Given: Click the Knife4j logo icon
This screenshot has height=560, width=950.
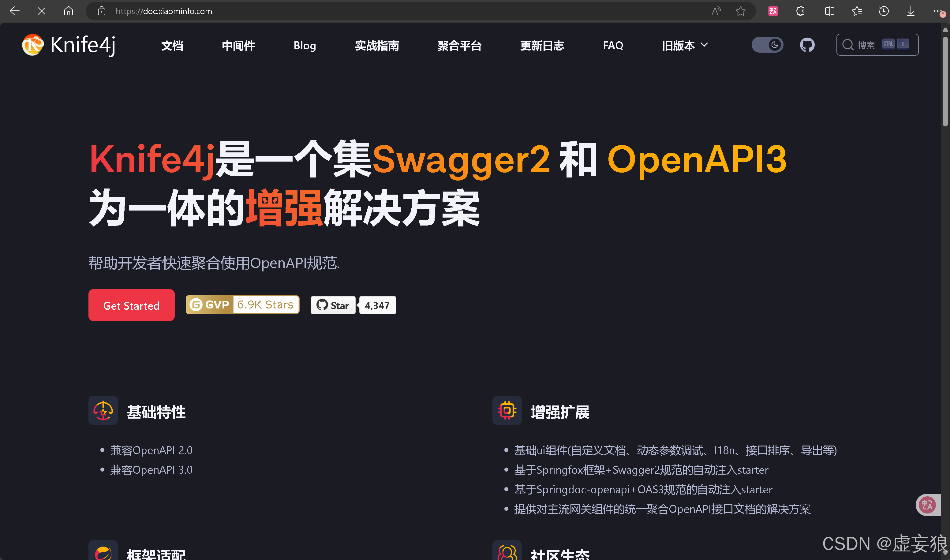Looking at the screenshot, I should pyautogui.click(x=33, y=45).
